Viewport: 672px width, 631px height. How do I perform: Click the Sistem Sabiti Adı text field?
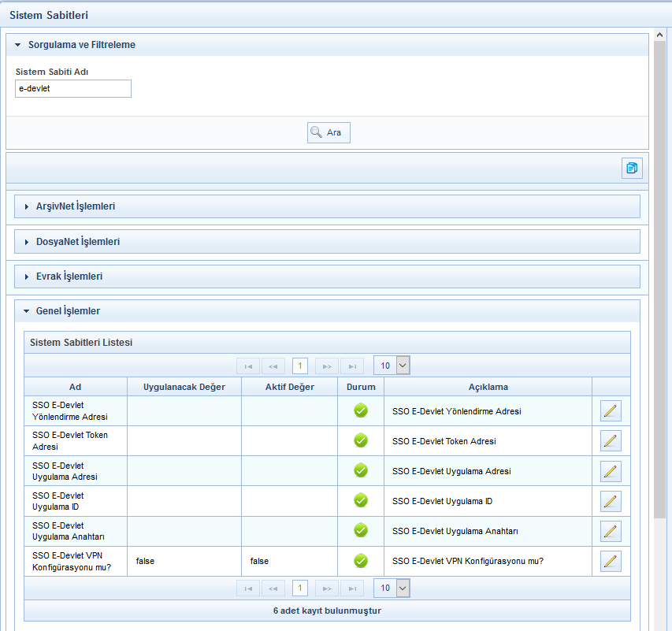(73, 89)
